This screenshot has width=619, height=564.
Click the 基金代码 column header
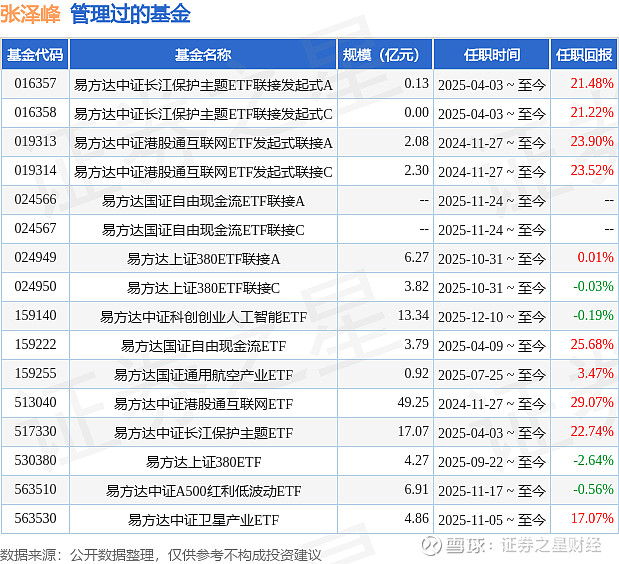(35, 54)
